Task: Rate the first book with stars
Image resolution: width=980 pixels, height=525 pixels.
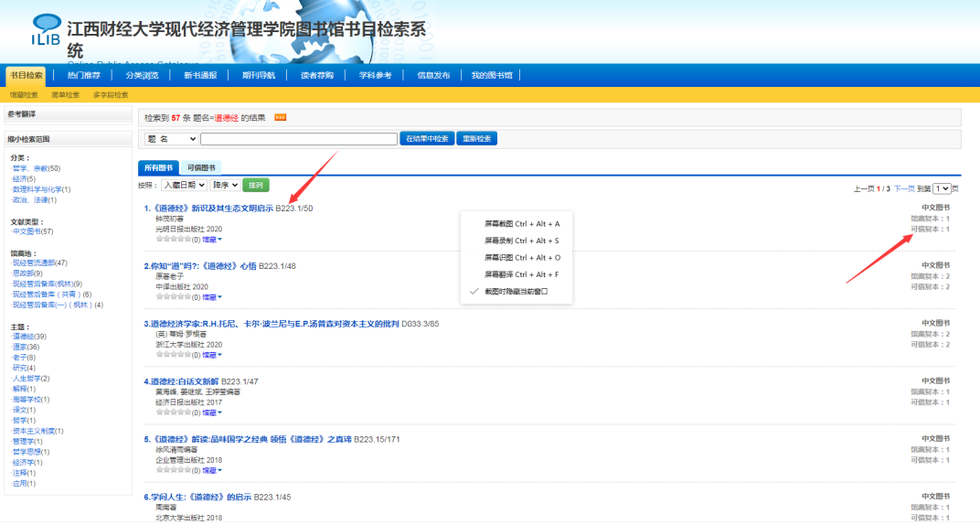Action: [172, 239]
